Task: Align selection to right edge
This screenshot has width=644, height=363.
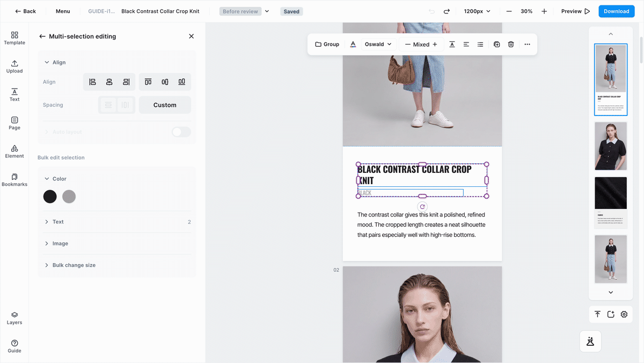Action: 126,82
